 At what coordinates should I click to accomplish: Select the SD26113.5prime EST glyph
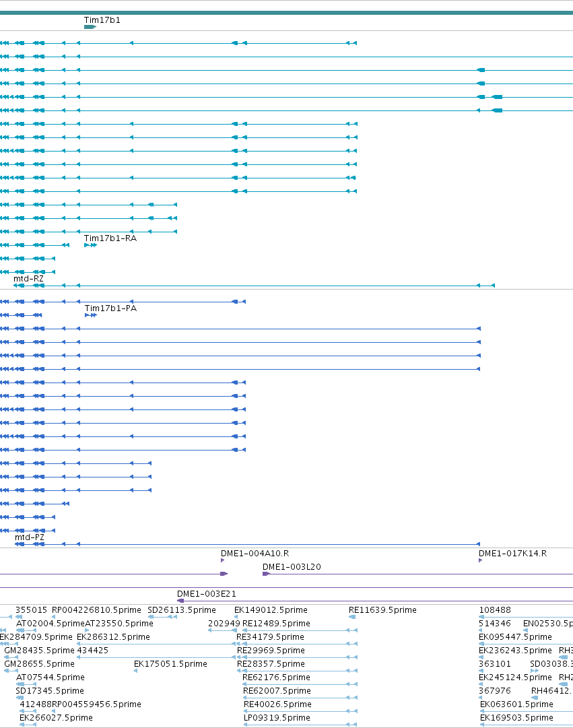pyautogui.click(x=162, y=617)
